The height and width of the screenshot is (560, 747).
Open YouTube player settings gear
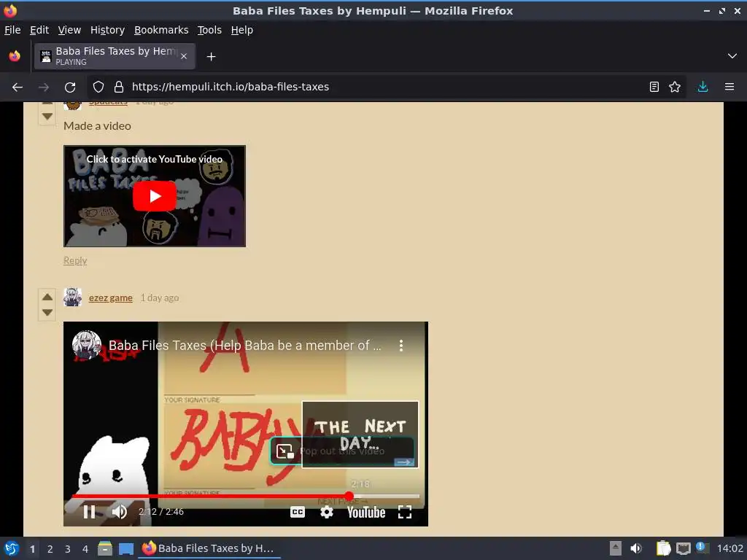[326, 512]
